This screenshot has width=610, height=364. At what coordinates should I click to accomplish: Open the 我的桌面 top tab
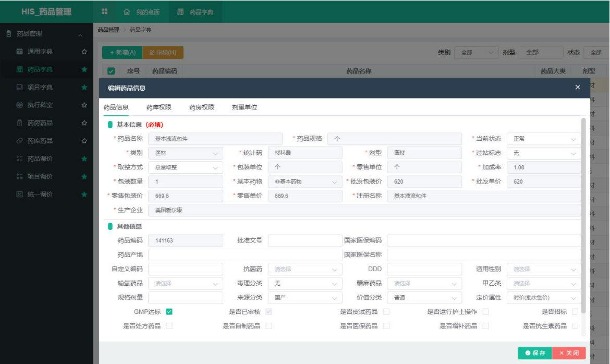[x=142, y=12]
